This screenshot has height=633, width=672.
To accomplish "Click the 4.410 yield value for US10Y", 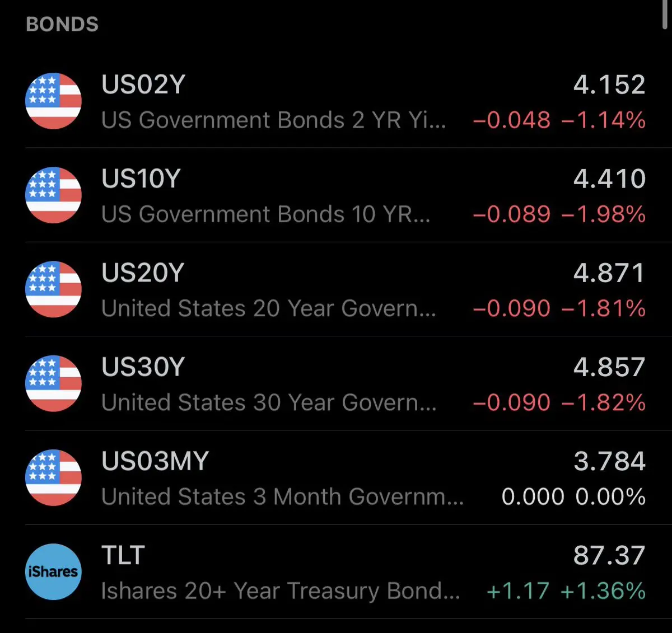I will click(x=609, y=179).
